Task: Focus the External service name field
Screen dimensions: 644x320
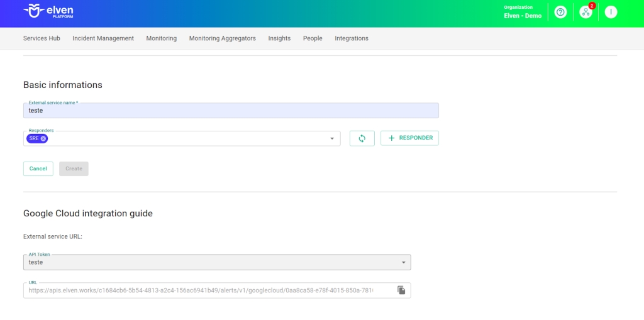Action: point(231,111)
